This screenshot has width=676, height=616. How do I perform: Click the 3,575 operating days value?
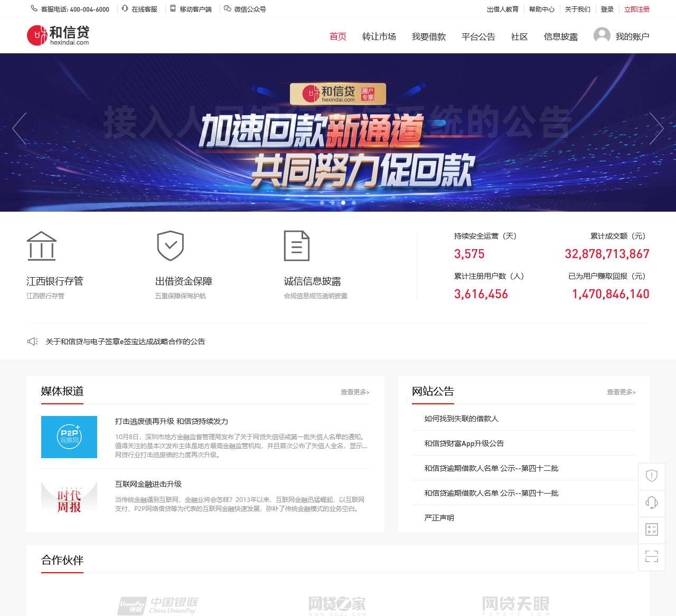470,254
